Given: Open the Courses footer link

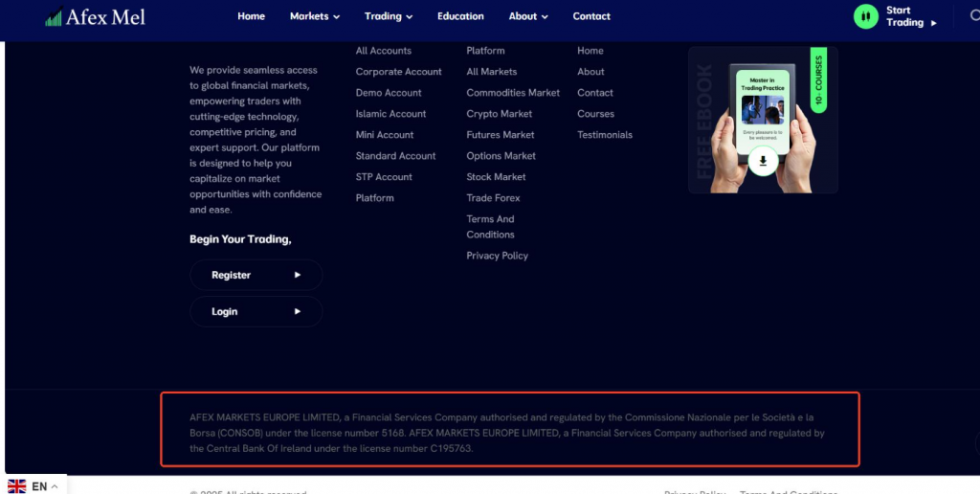Looking at the screenshot, I should coord(595,114).
